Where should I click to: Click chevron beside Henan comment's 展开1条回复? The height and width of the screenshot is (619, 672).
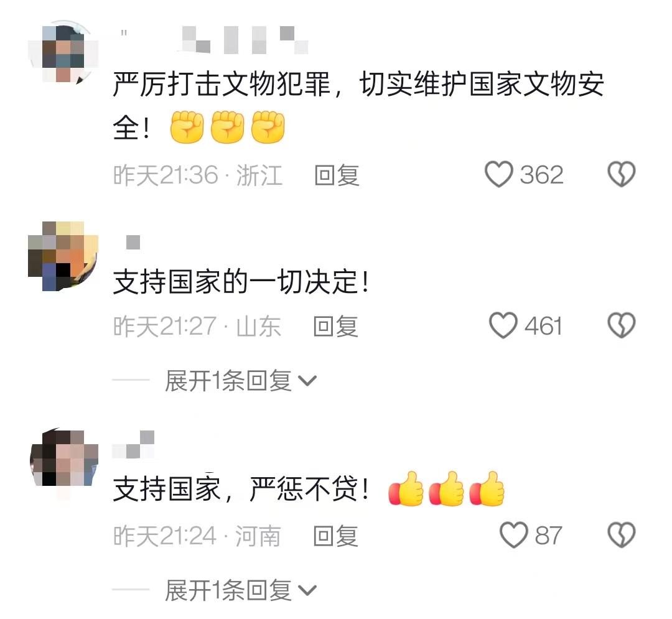tap(307, 591)
